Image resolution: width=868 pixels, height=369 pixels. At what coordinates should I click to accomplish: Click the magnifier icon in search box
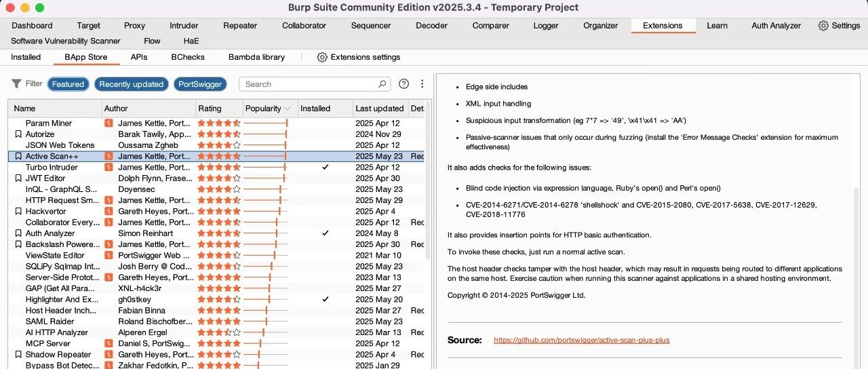(x=382, y=84)
